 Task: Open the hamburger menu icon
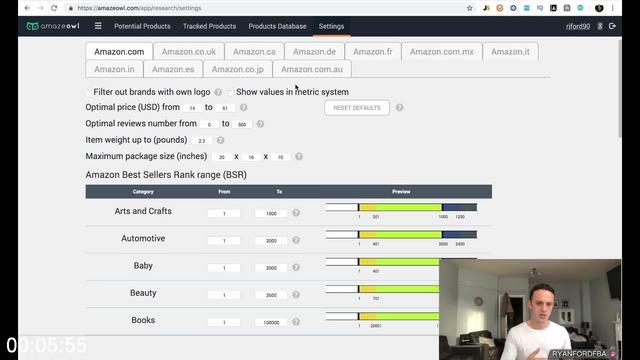click(x=98, y=26)
